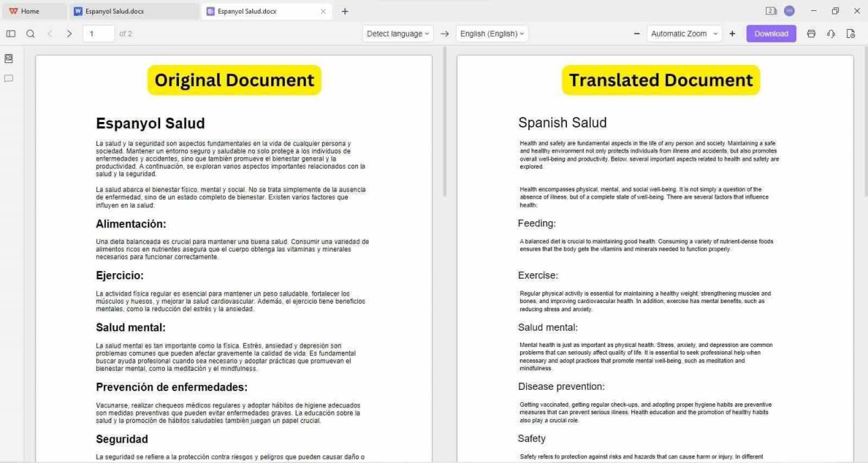The width and height of the screenshot is (868, 463).
Task: Open a new tab with the plus button
Action: 344,11
